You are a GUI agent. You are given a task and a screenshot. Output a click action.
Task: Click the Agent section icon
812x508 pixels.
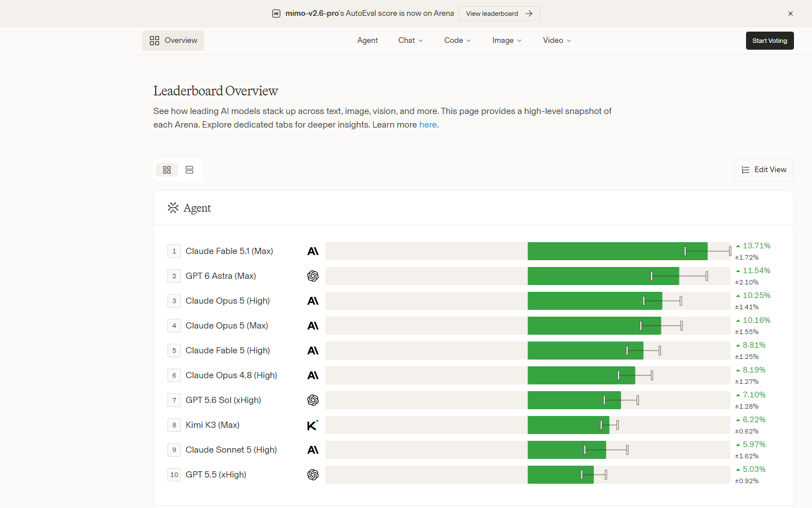click(173, 208)
